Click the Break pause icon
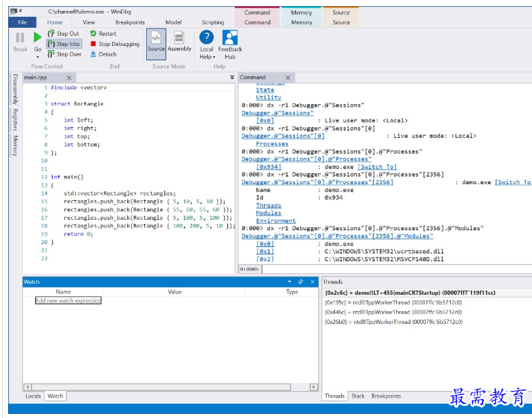Screen dimensions: 532x418 coord(20,37)
